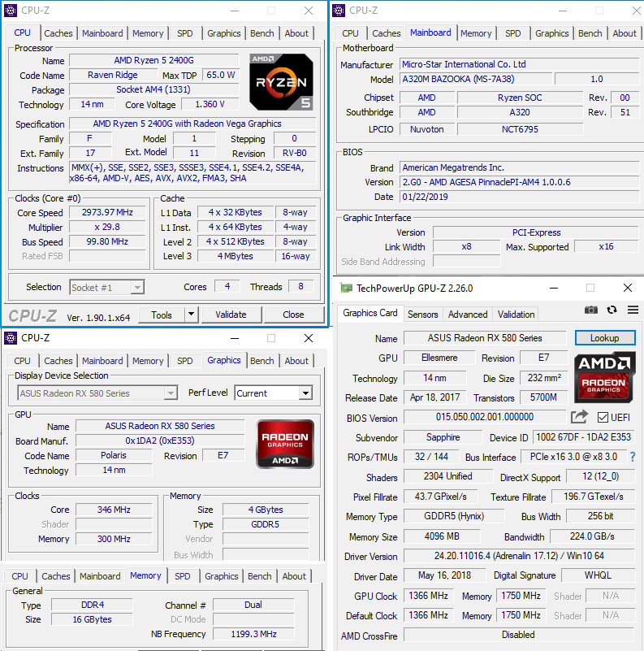Image resolution: width=644 pixels, height=651 pixels.
Task: Open the Advanced tab in GPU-Z
Action: click(468, 315)
